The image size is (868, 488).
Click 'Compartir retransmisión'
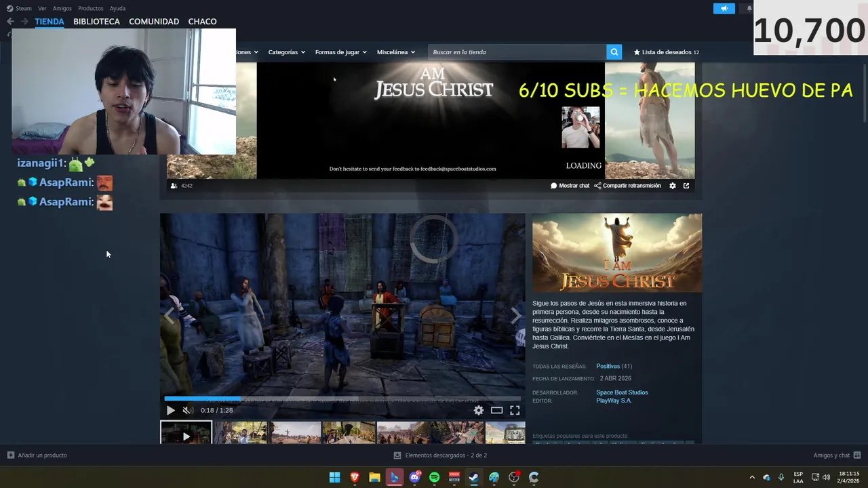(x=627, y=186)
